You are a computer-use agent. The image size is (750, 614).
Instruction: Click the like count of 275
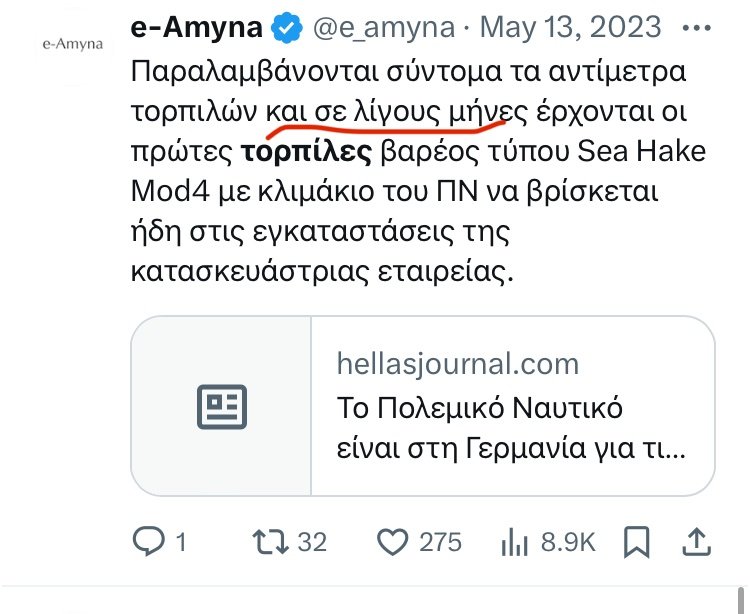coord(440,542)
